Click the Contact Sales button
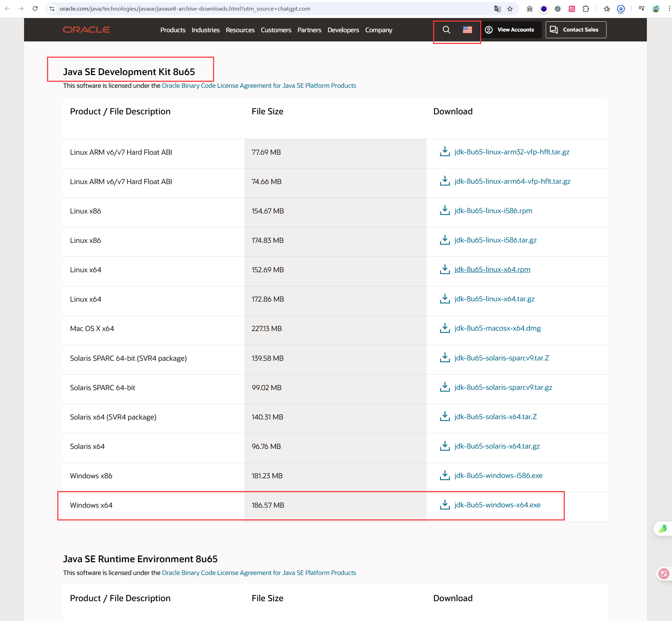Viewport: 672px width, 621px height. pos(576,30)
